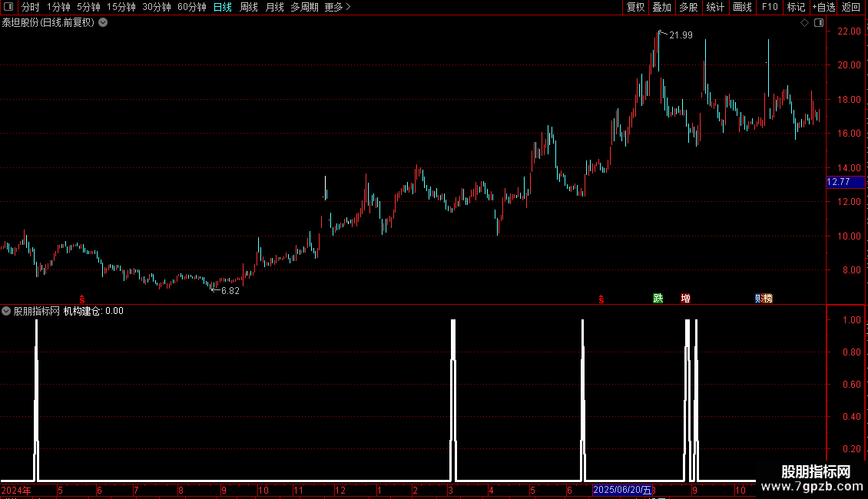Click the 机构建仓 indicator value label

pos(94,311)
